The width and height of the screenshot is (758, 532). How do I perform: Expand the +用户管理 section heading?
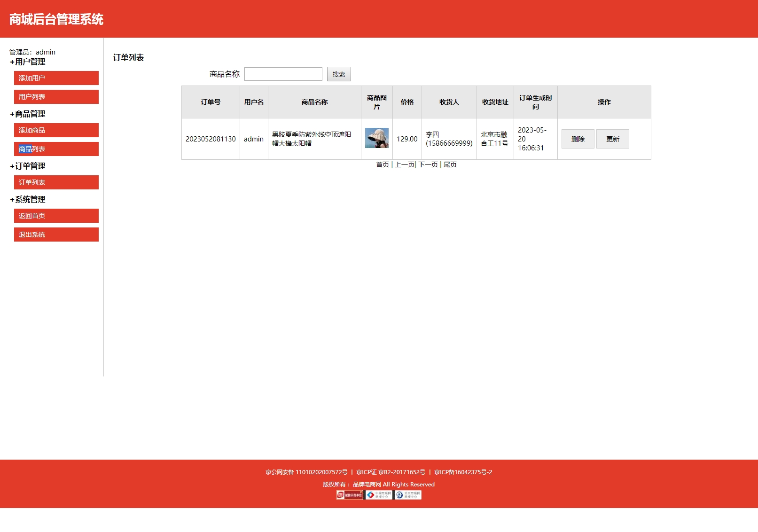click(28, 62)
